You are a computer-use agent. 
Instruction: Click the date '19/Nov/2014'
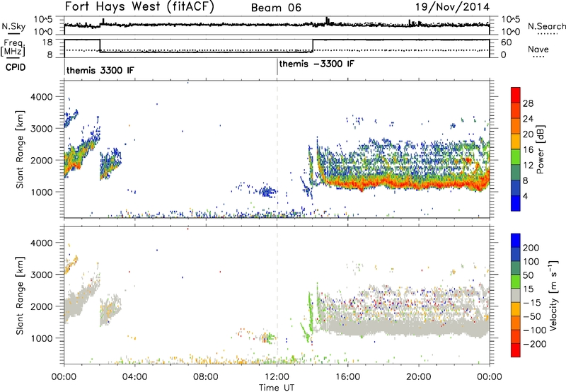coord(452,7)
